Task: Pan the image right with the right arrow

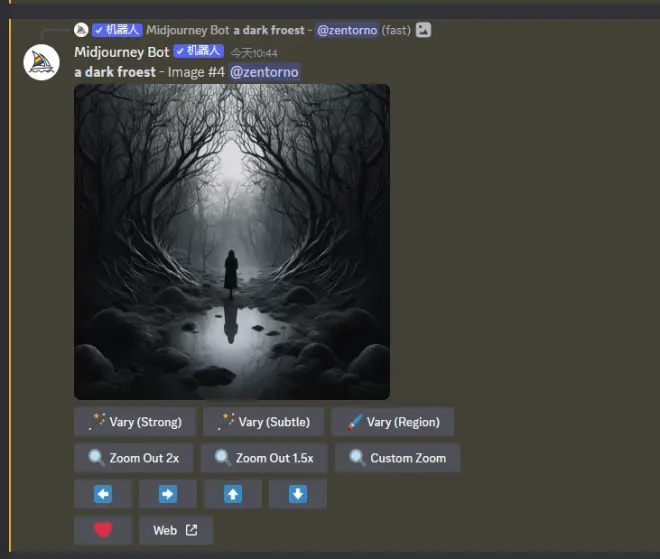Action: point(168,494)
